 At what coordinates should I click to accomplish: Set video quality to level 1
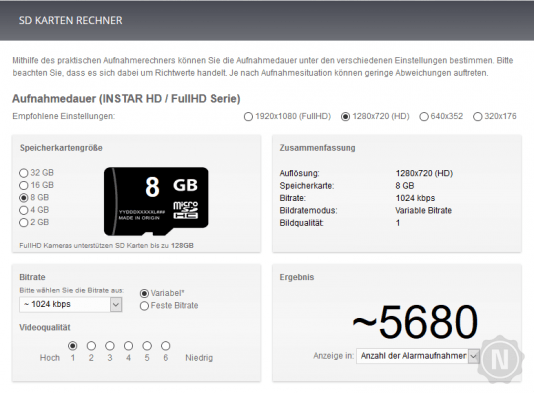pos(73,346)
